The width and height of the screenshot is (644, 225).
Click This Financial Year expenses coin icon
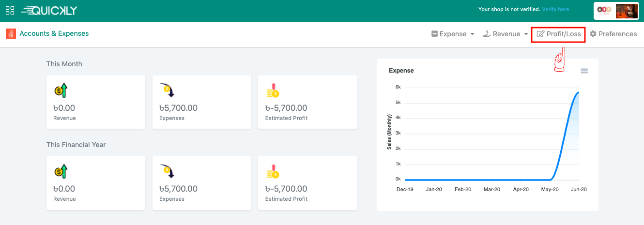pyautogui.click(x=167, y=171)
